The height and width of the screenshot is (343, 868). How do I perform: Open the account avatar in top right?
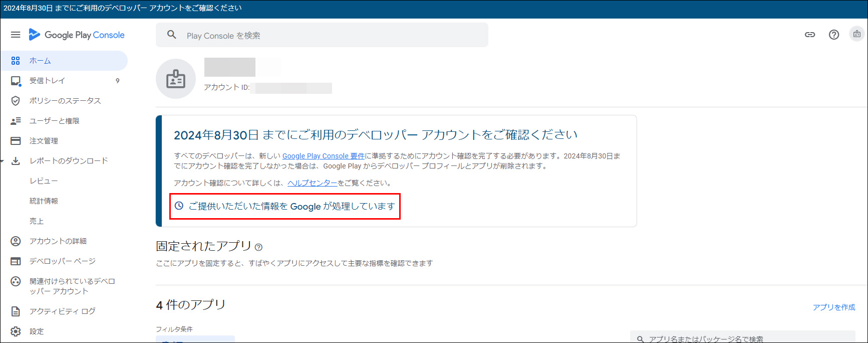coord(857,34)
